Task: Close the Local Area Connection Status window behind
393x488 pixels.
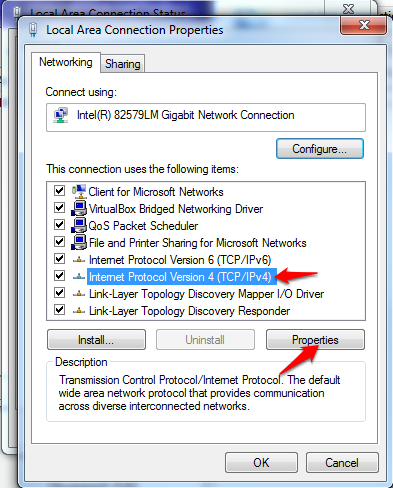Action: 348,8
